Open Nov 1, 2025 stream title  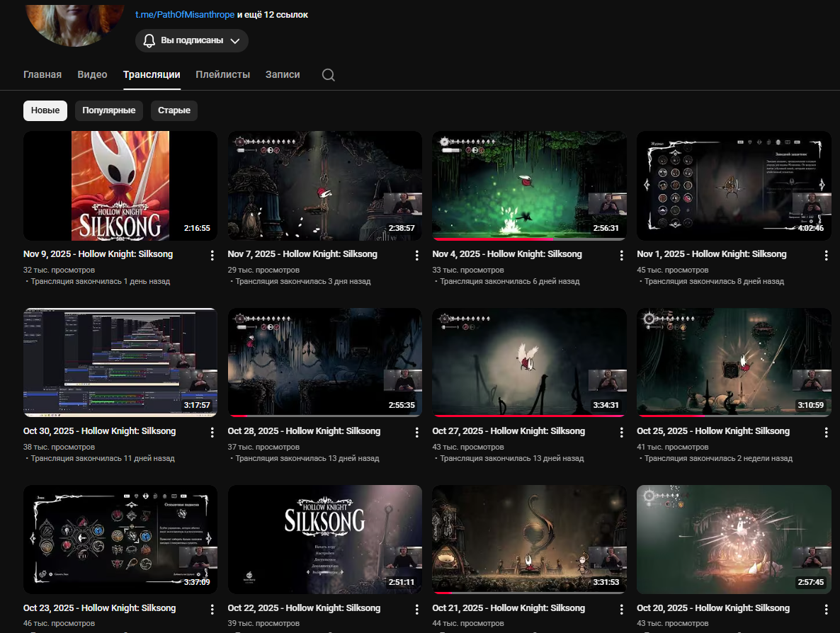[712, 254]
